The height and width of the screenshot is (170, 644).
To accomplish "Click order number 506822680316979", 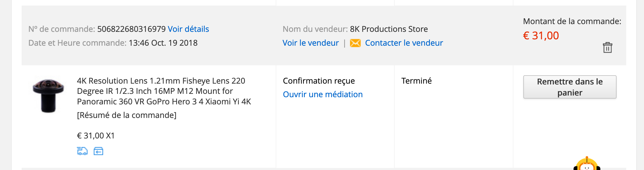I will click(x=131, y=29).
